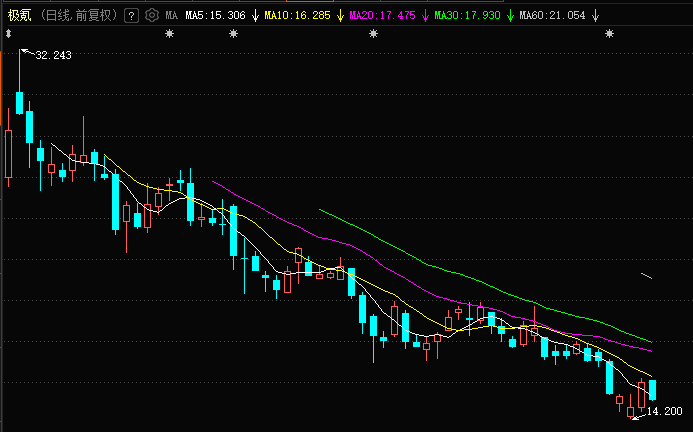
Task: Click the 32.243 high price marker
Action: [x=53, y=55]
